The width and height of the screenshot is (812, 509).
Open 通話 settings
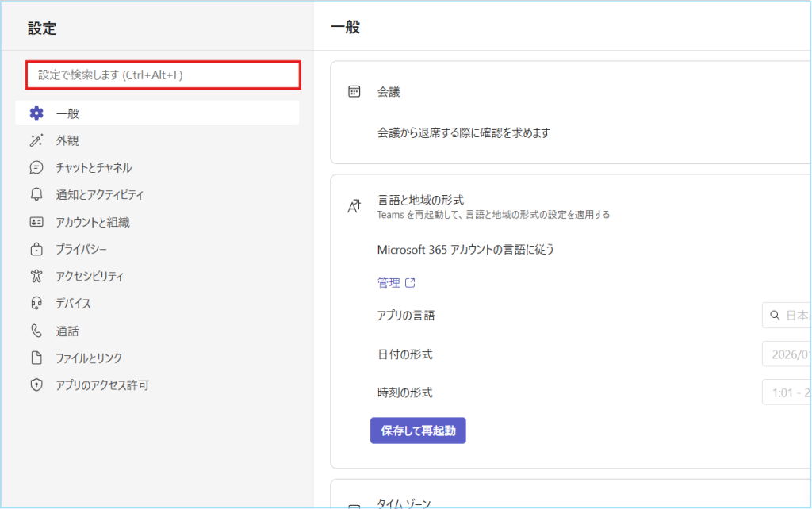click(x=158, y=331)
